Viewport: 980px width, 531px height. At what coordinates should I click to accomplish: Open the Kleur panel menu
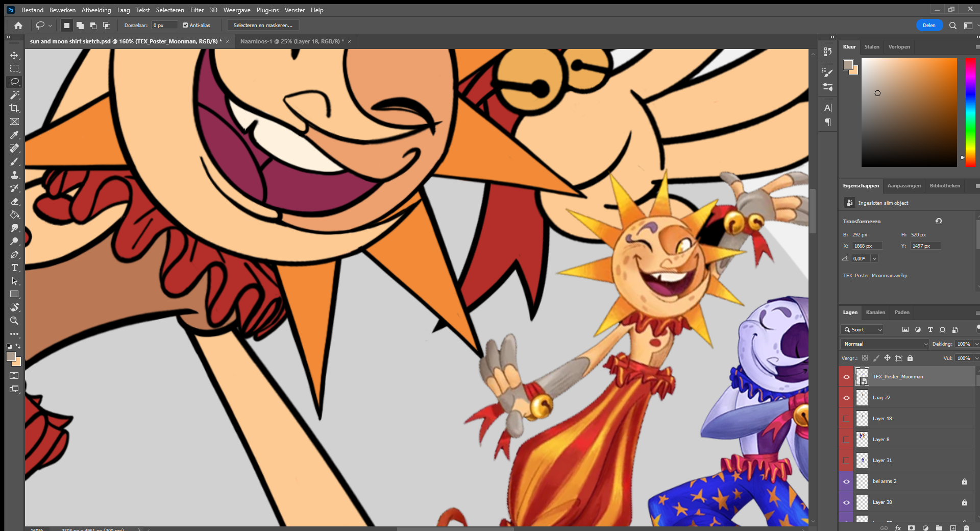pos(977,47)
